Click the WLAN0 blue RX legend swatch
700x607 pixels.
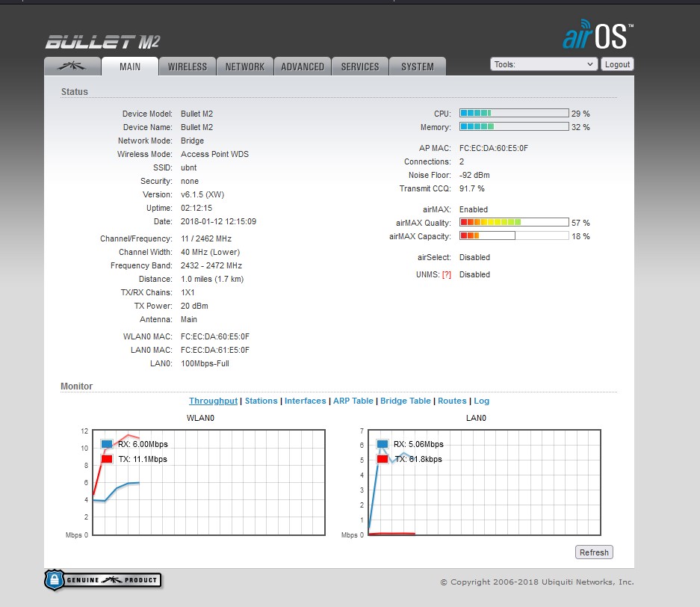coord(107,444)
